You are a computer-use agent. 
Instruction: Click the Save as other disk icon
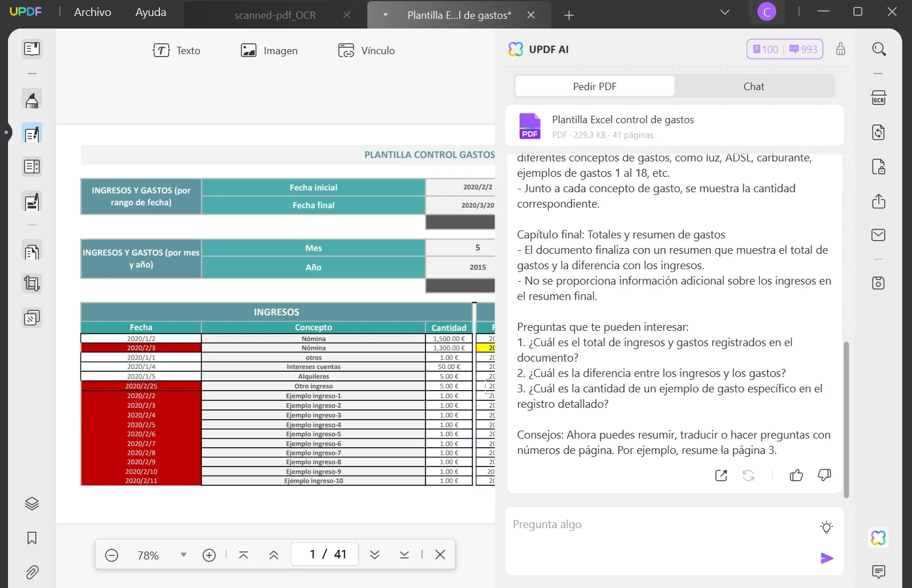[x=879, y=283]
